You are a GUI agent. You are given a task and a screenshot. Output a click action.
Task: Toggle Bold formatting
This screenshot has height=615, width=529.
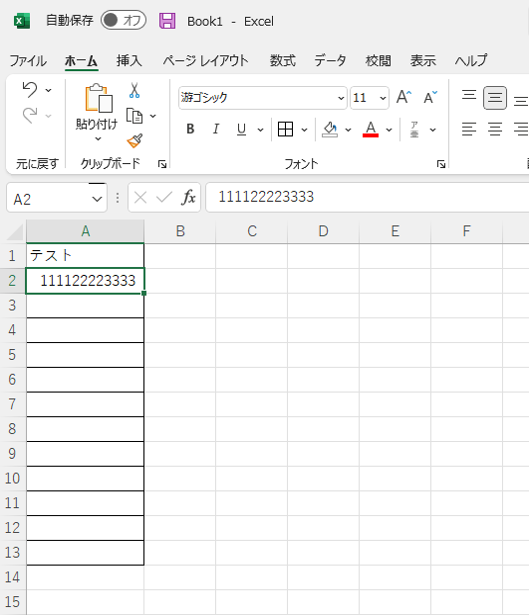[191, 129]
